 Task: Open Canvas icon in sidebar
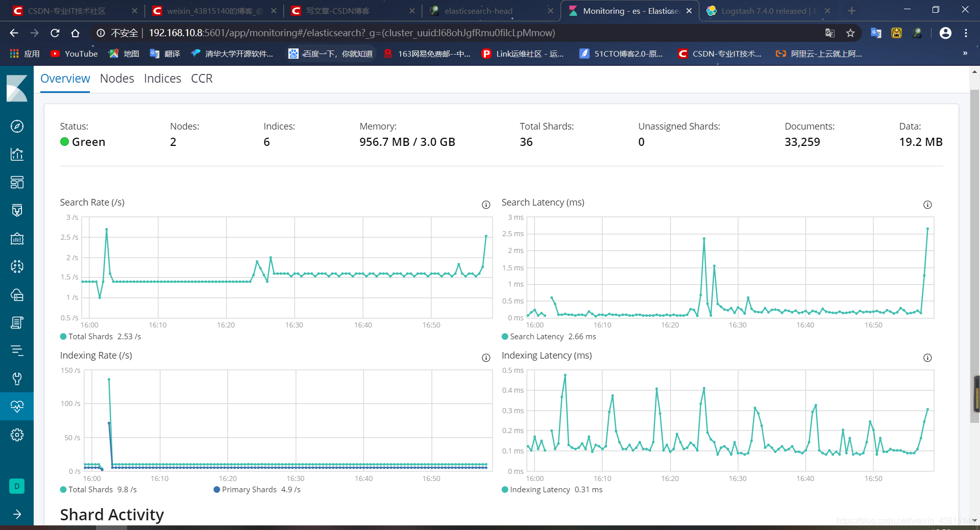point(17,210)
